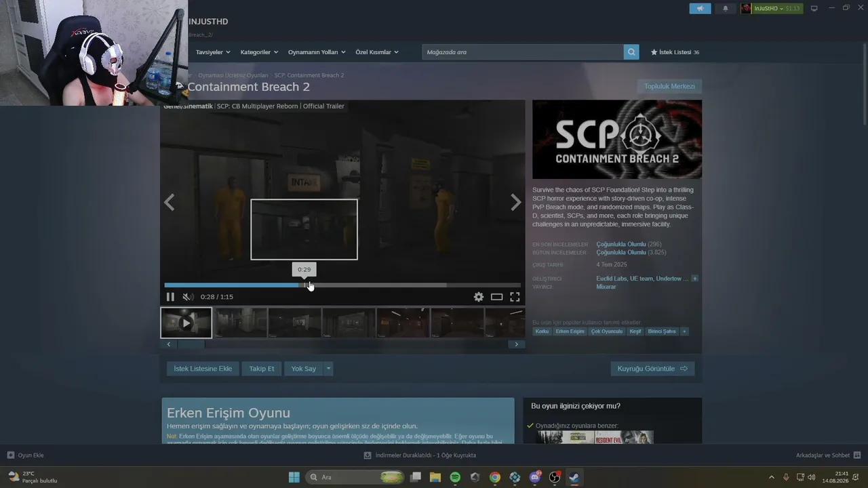Viewport: 868px width, 488px height.
Task: Unmute the trailer audio
Action: (188, 297)
